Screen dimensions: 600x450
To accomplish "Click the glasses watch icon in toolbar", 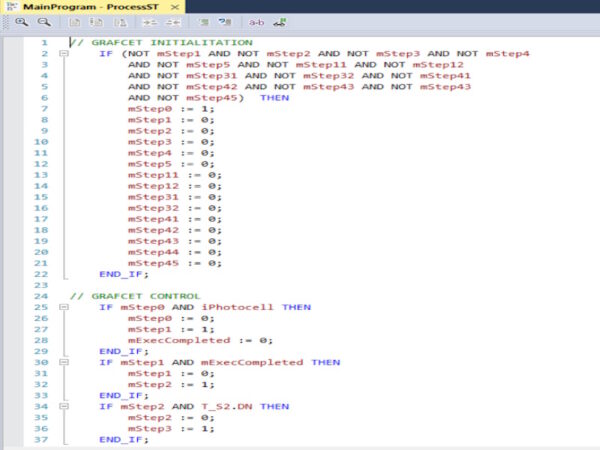I will pyautogui.click(x=280, y=22).
